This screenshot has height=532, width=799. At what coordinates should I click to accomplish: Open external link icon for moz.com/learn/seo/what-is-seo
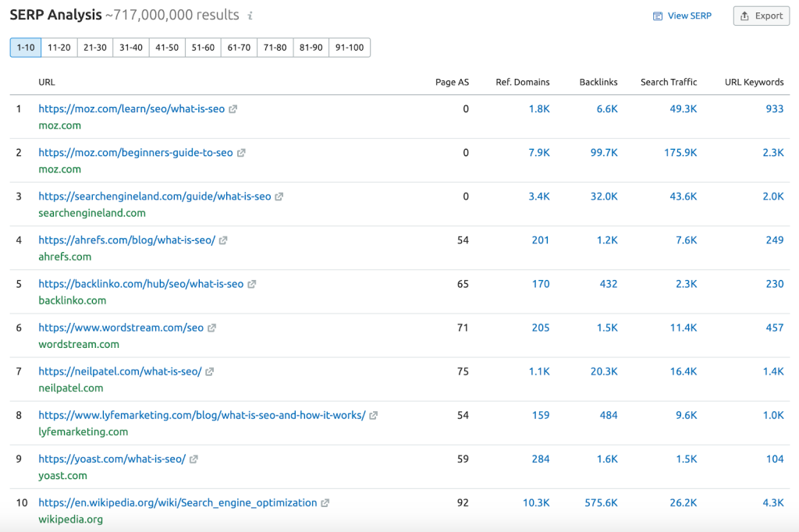click(x=233, y=109)
